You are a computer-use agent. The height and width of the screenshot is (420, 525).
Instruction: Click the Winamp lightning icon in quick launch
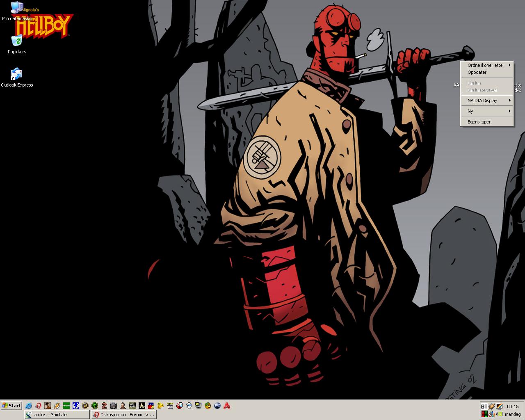[x=57, y=406]
